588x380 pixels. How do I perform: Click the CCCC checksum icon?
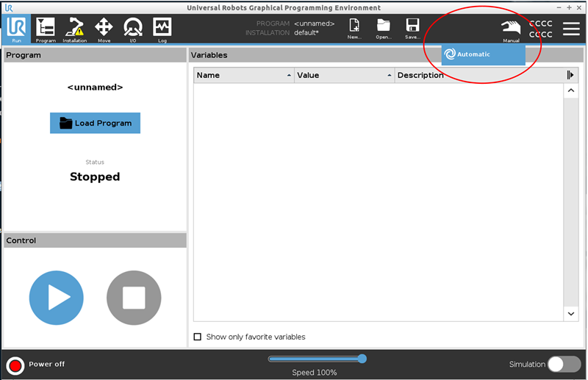pyautogui.click(x=540, y=29)
